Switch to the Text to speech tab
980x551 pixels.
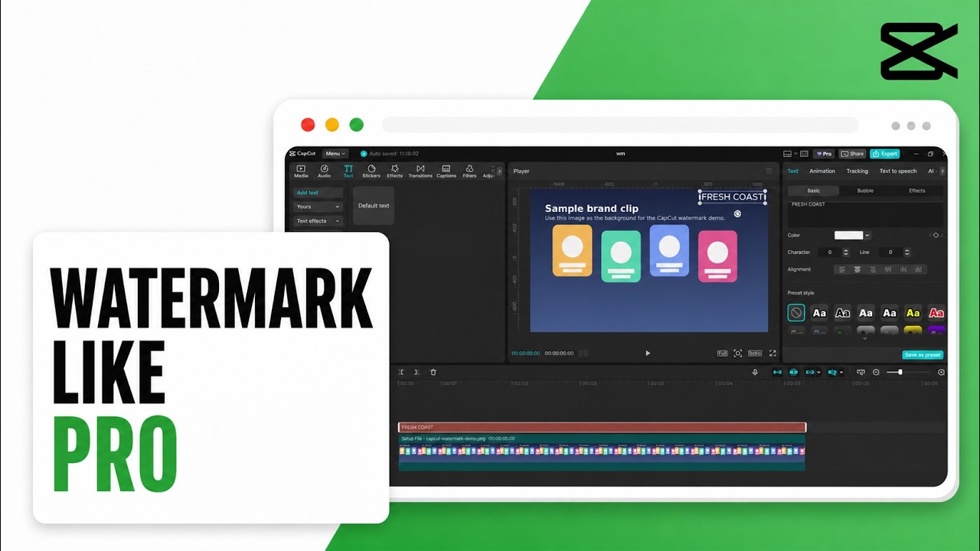[x=898, y=171]
